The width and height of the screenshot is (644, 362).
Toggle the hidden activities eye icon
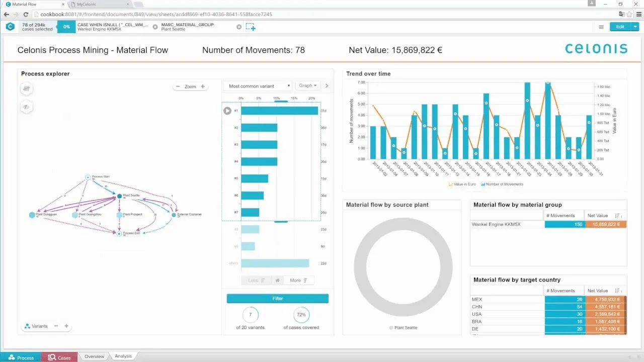tap(27, 107)
